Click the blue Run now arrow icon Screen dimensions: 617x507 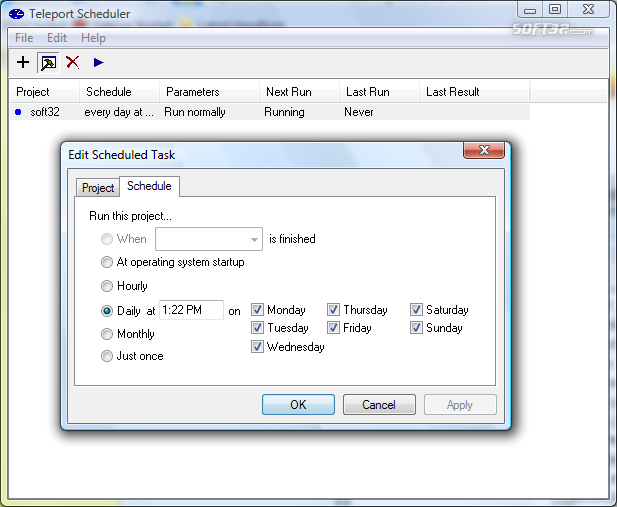(98, 62)
